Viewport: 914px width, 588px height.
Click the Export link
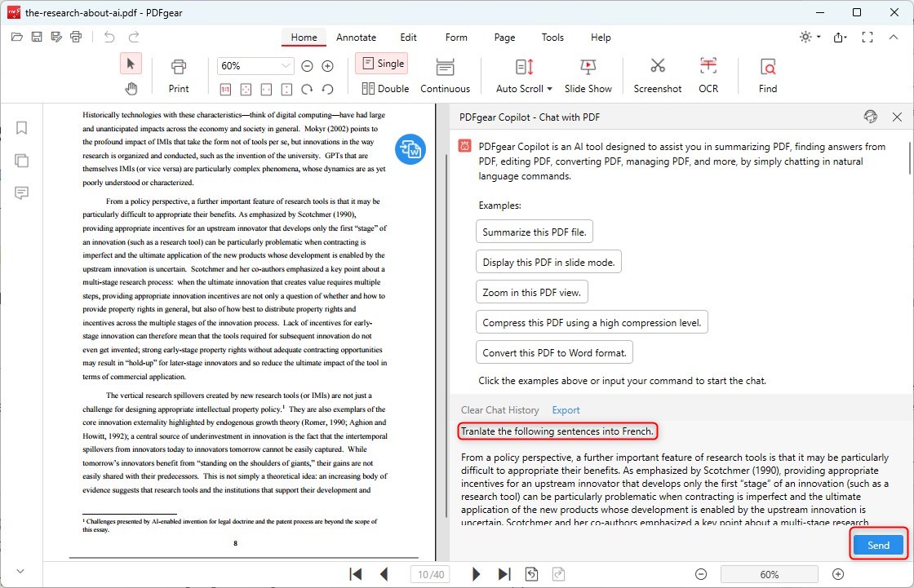pos(566,410)
